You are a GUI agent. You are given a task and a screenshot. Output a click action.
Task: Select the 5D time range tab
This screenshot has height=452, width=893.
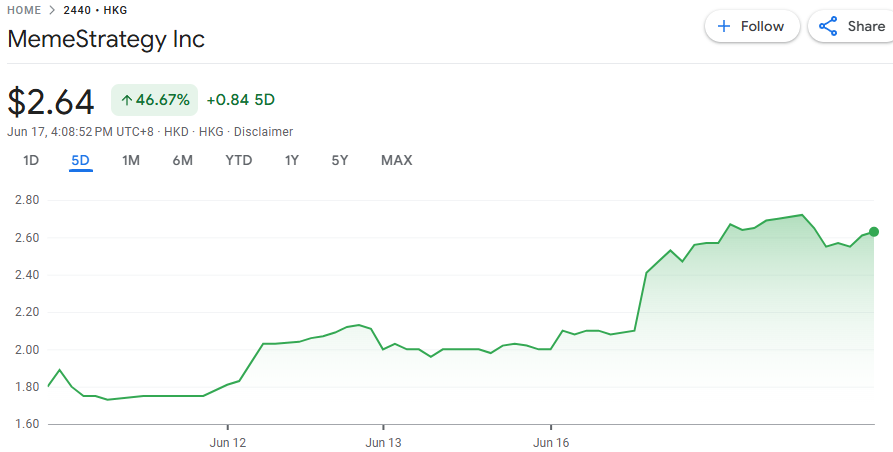81,160
